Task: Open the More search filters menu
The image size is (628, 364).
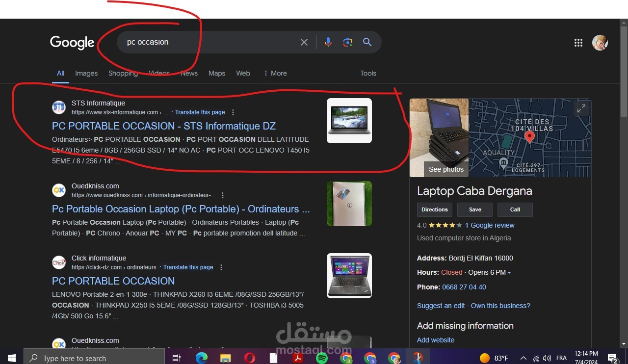Action: pyautogui.click(x=275, y=73)
